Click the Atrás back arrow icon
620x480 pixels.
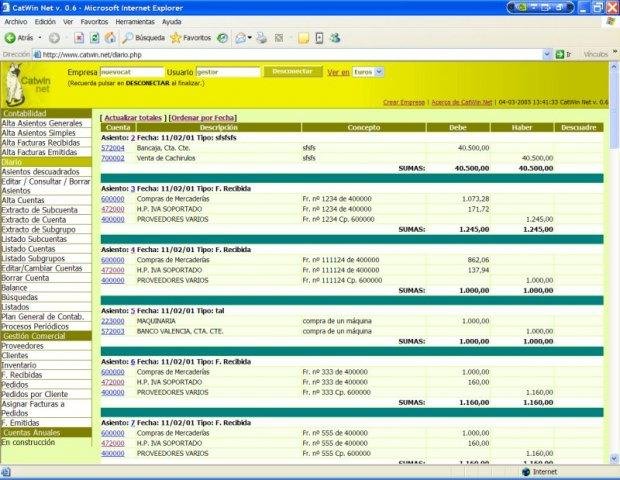point(9,38)
